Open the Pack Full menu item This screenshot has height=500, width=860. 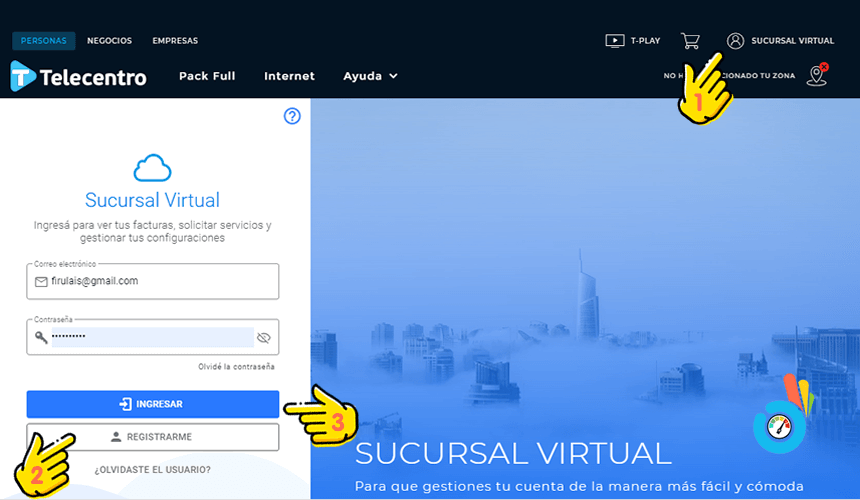point(207,76)
